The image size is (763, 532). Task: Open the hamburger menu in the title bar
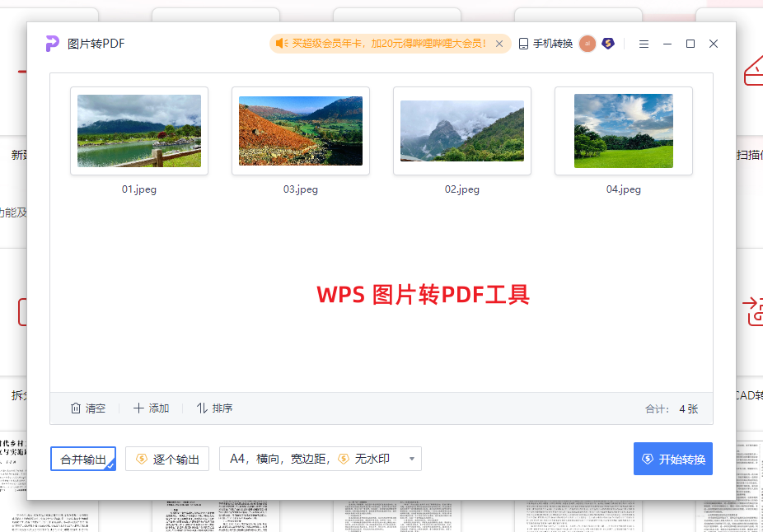tap(644, 44)
